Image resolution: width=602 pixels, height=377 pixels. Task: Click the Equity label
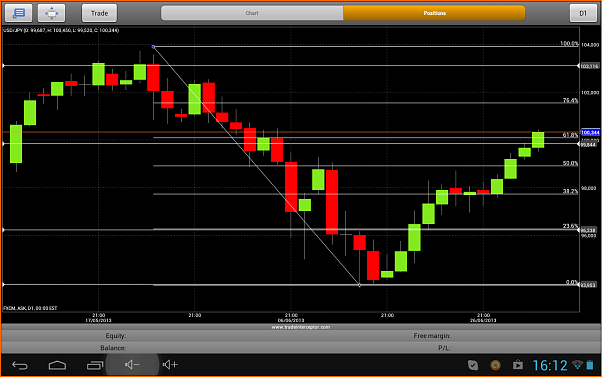pyautogui.click(x=116, y=336)
